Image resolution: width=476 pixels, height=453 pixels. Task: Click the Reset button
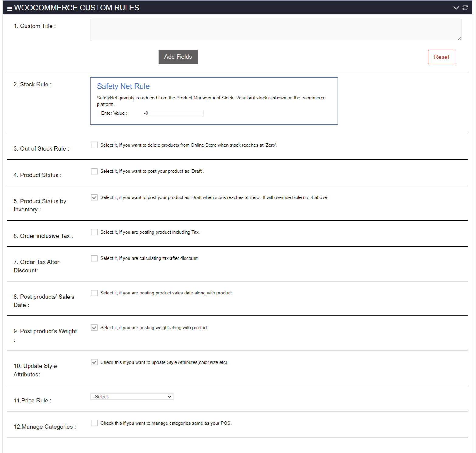(441, 57)
